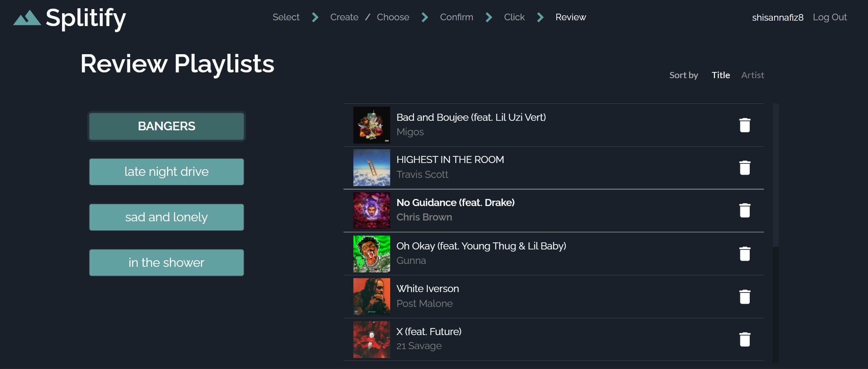
Task: Remove White Iverson using trash icon
Action: (744, 297)
